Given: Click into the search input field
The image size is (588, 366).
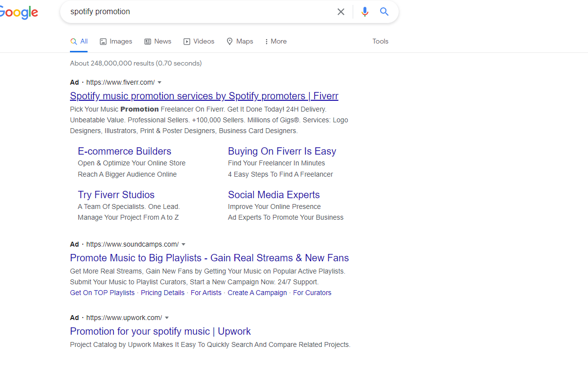Looking at the screenshot, I should click(196, 12).
